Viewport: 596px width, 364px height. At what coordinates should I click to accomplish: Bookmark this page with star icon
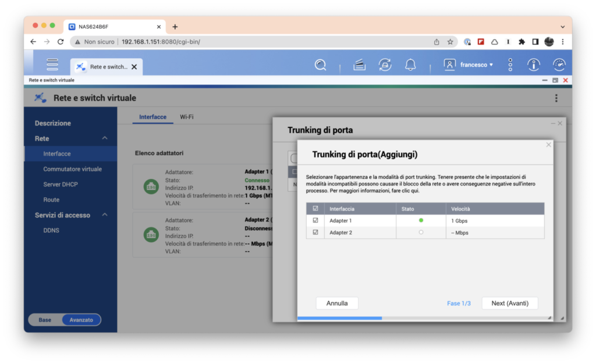pyautogui.click(x=450, y=42)
